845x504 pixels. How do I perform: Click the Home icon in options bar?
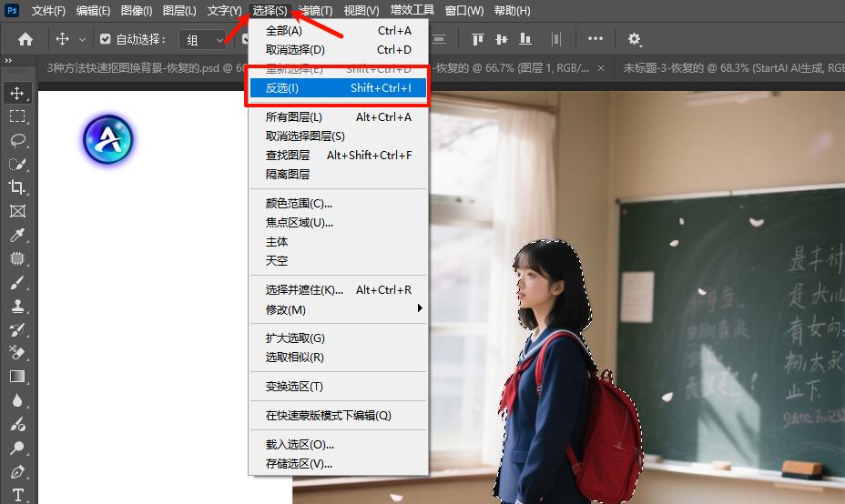[x=25, y=39]
